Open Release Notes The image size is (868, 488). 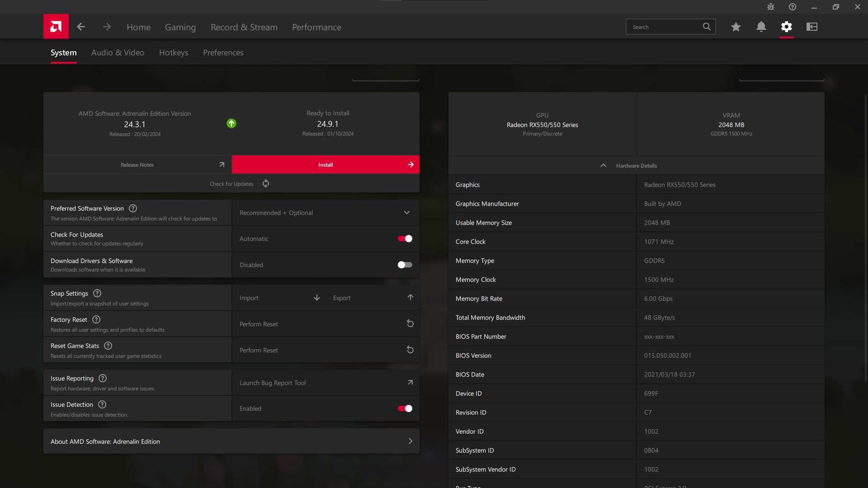[x=137, y=164]
